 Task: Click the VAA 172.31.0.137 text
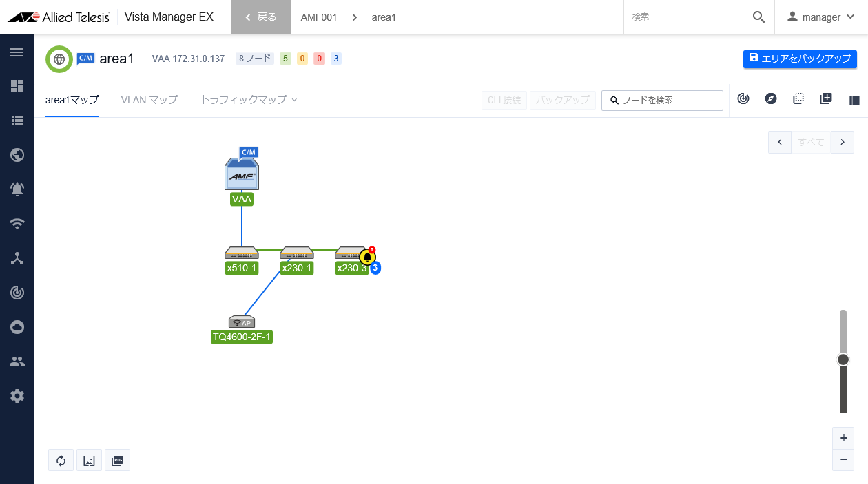tap(188, 59)
